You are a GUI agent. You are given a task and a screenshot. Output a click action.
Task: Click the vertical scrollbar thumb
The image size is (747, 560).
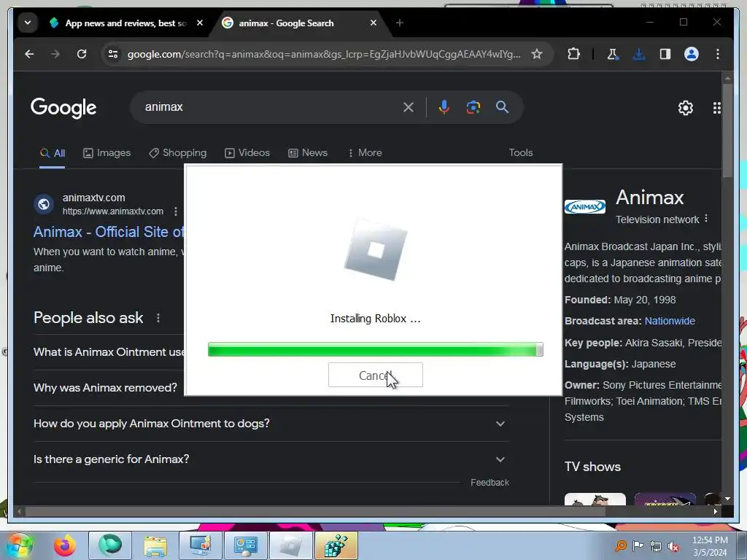[x=727, y=130]
